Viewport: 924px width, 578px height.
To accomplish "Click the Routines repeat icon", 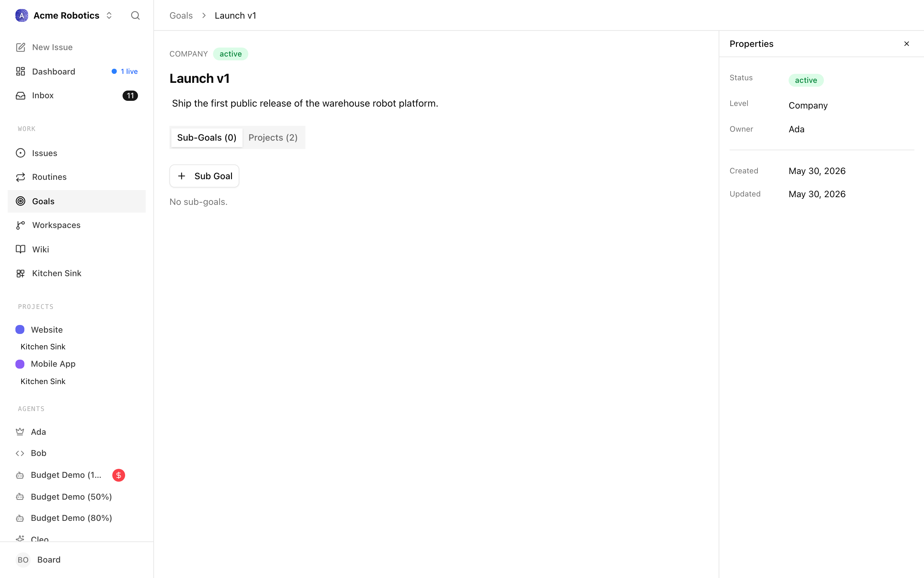I will [x=21, y=177].
